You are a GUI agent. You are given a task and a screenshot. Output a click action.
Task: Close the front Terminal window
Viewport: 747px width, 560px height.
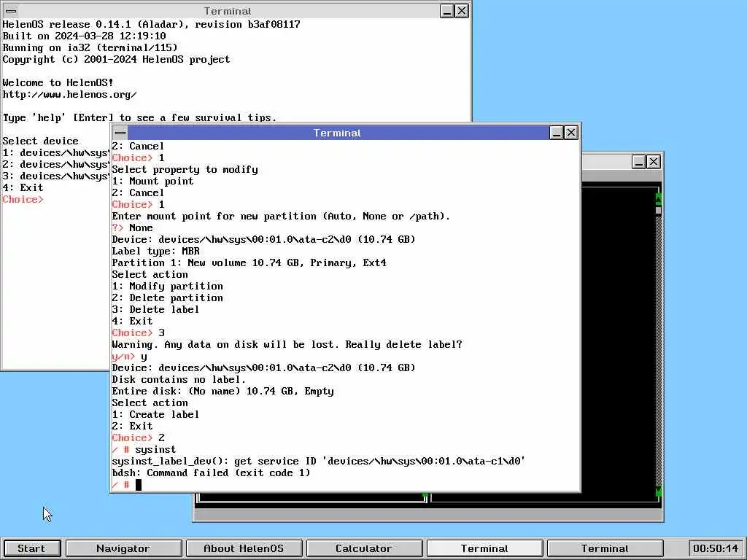coord(571,133)
